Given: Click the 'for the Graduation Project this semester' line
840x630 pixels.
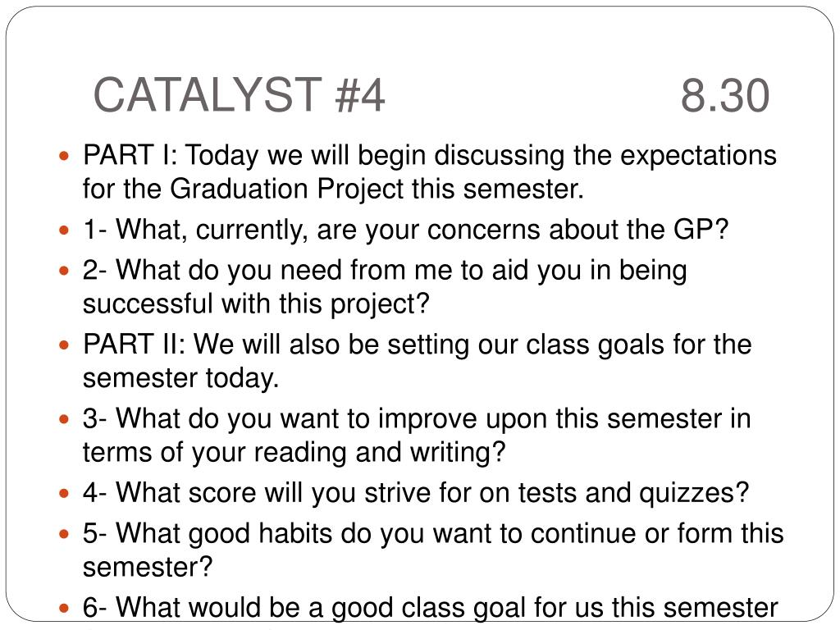Looking at the screenshot, I should (333, 189).
